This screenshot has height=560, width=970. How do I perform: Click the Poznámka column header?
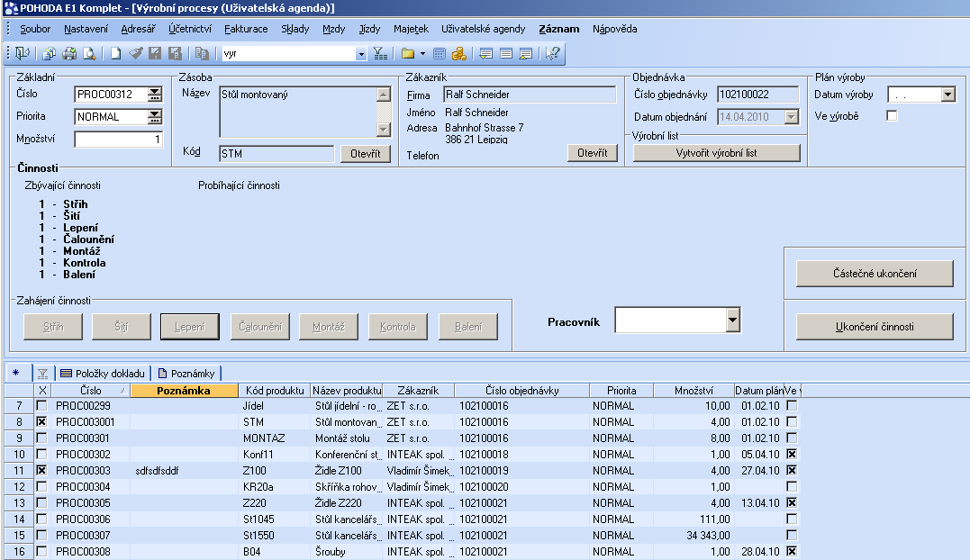[185, 390]
